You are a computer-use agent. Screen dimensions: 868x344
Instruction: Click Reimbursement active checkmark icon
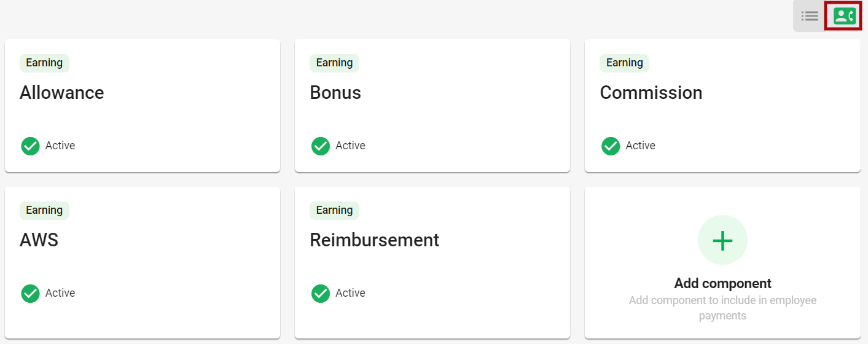coord(320,294)
